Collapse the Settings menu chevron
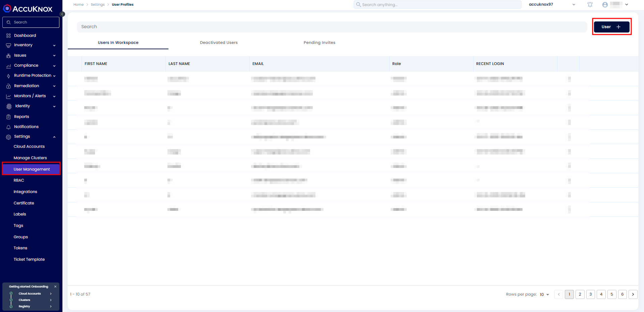The image size is (644, 312). pos(54,137)
